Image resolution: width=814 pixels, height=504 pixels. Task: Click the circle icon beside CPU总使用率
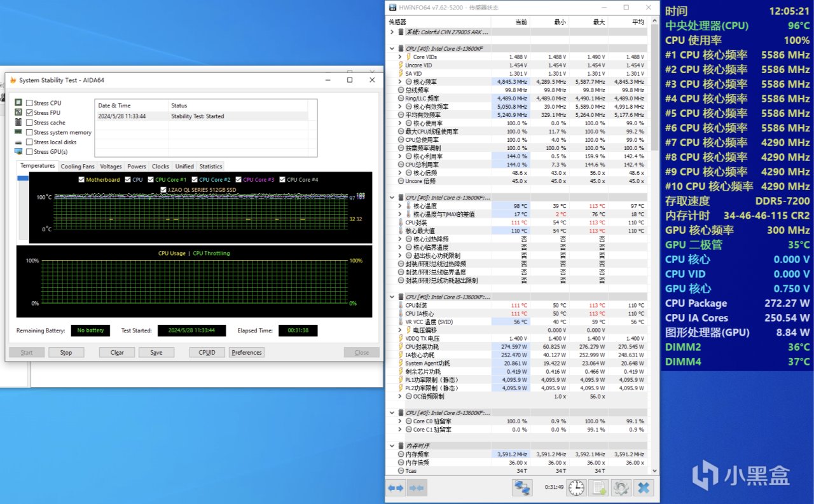click(401, 139)
